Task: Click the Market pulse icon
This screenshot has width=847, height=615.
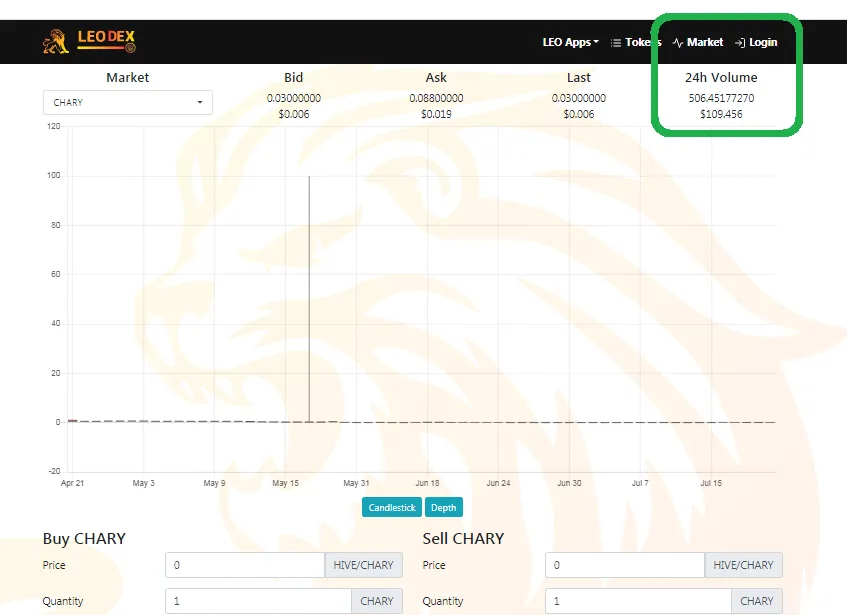Action: pos(678,43)
